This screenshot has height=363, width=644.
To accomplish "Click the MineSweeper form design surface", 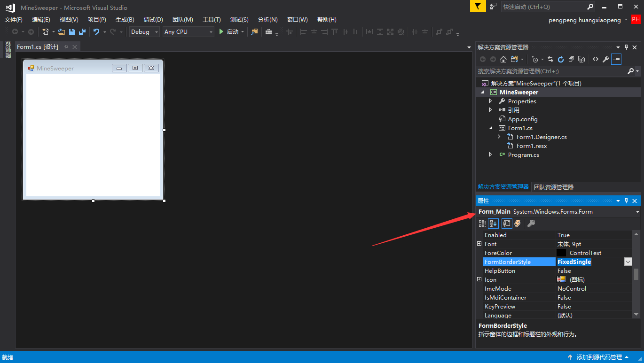I will (93, 135).
